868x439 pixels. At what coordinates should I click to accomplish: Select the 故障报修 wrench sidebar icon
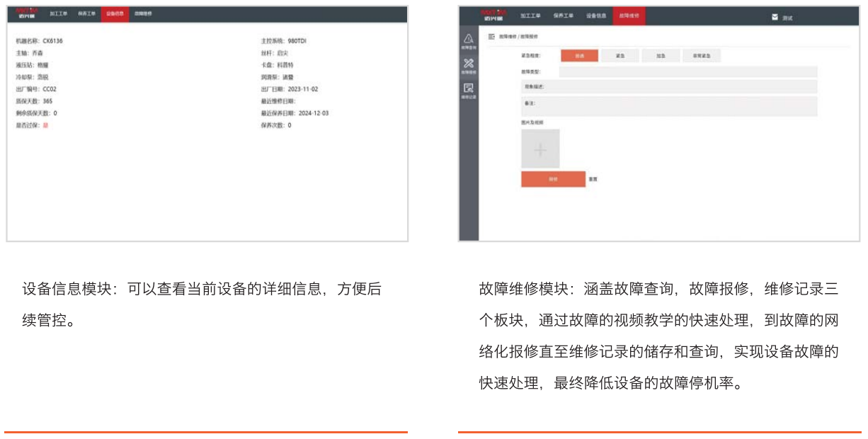pos(468,64)
